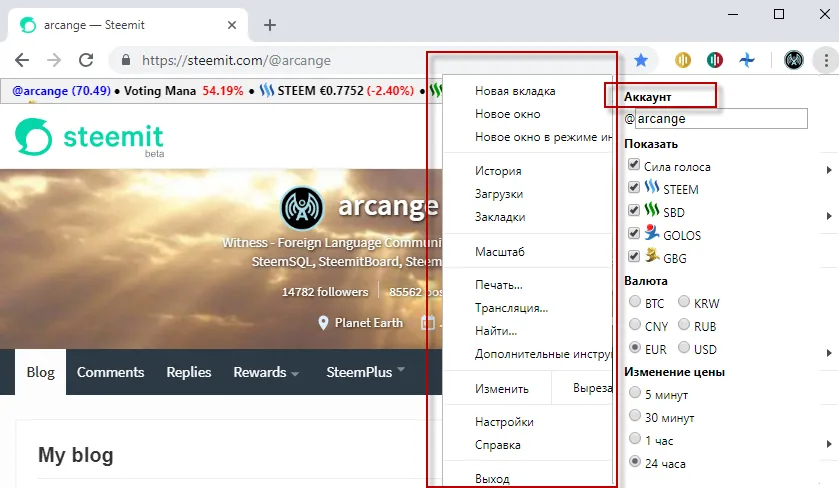Open the Chrome three-dot menu
Viewport: 839px width, 488px height.
(x=826, y=60)
